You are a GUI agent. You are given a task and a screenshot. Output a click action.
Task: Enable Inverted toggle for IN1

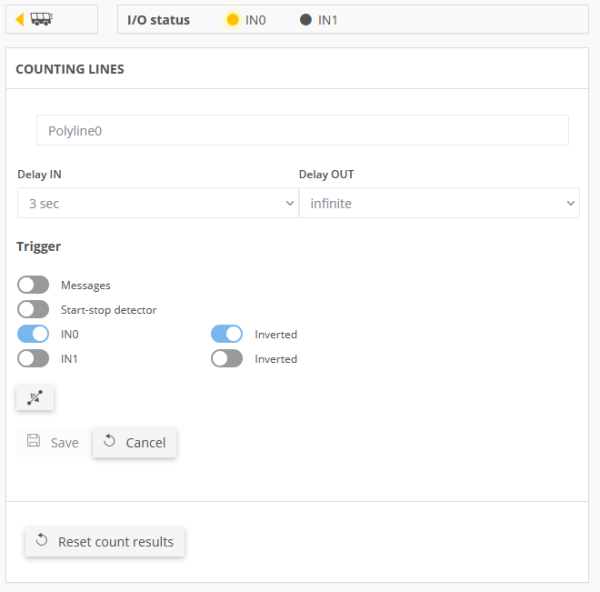227,359
